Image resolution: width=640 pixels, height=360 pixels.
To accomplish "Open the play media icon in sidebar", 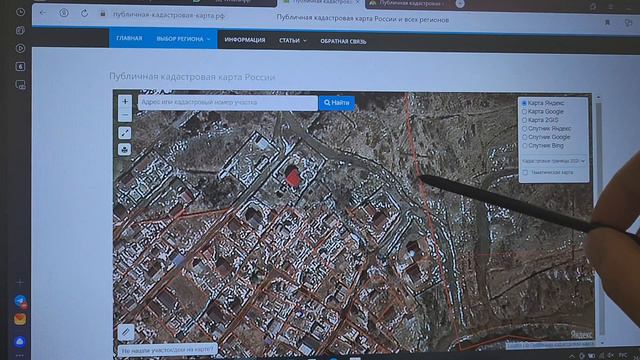I will tap(20, 48).
